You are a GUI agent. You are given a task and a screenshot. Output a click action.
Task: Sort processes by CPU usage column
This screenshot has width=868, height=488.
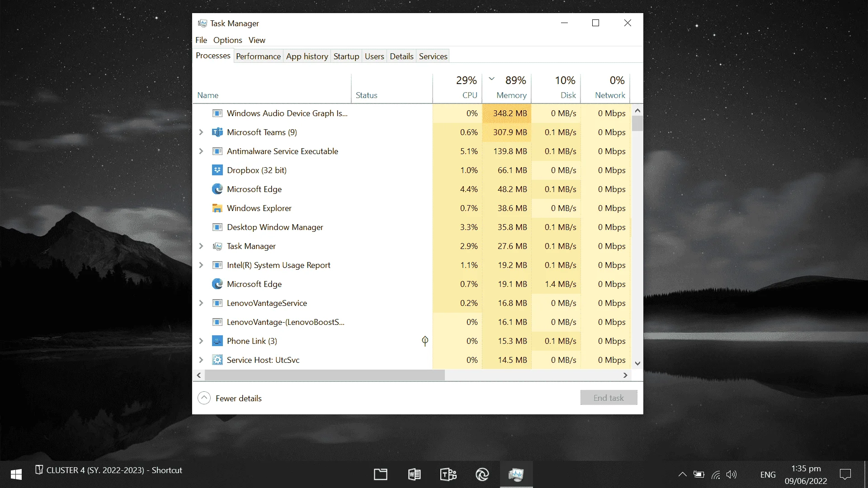pos(458,89)
